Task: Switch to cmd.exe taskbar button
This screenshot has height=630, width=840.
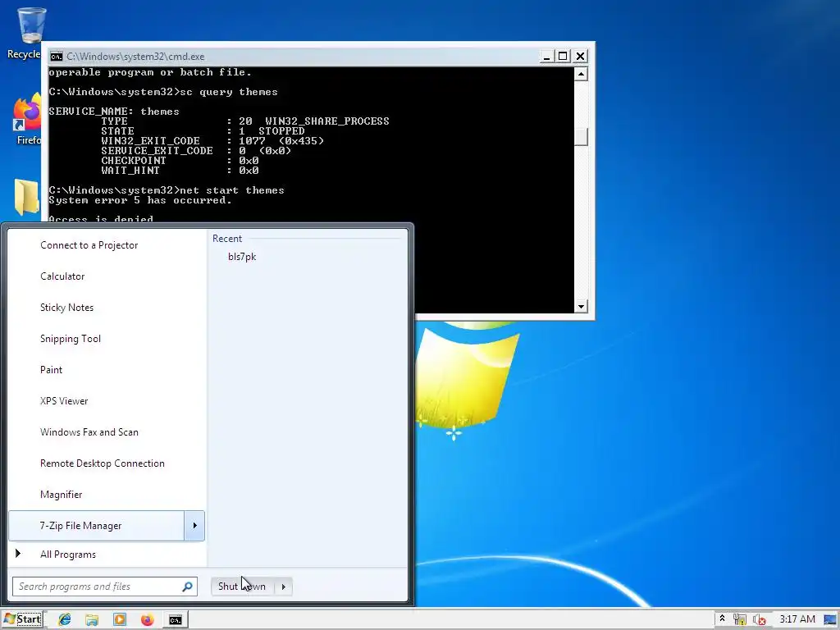Action: point(176,620)
